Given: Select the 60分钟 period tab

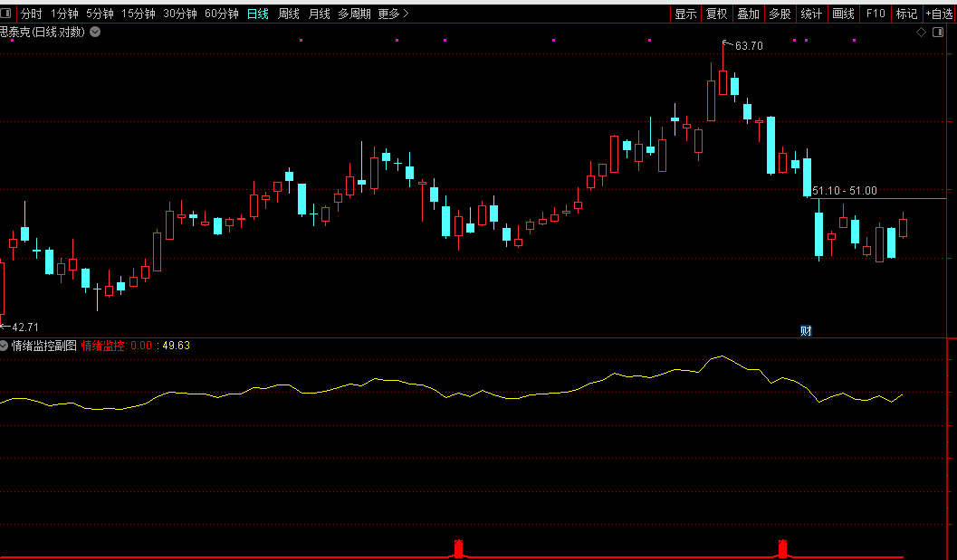Looking at the screenshot, I should pos(222,14).
